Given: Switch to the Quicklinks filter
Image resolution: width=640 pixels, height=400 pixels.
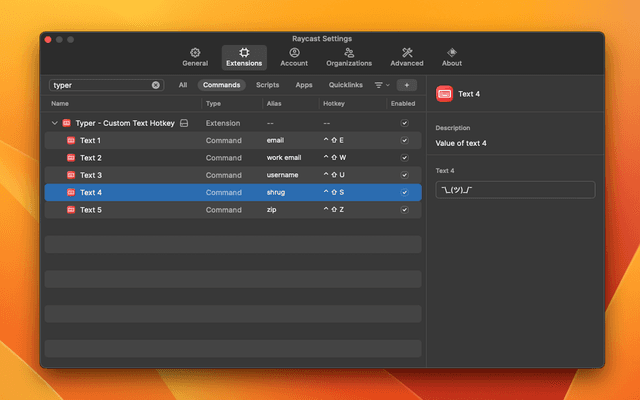Looking at the screenshot, I should pyautogui.click(x=346, y=85).
